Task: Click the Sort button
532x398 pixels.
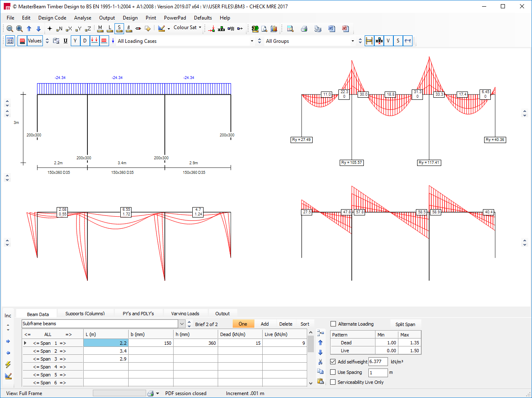Action: [305, 324]
